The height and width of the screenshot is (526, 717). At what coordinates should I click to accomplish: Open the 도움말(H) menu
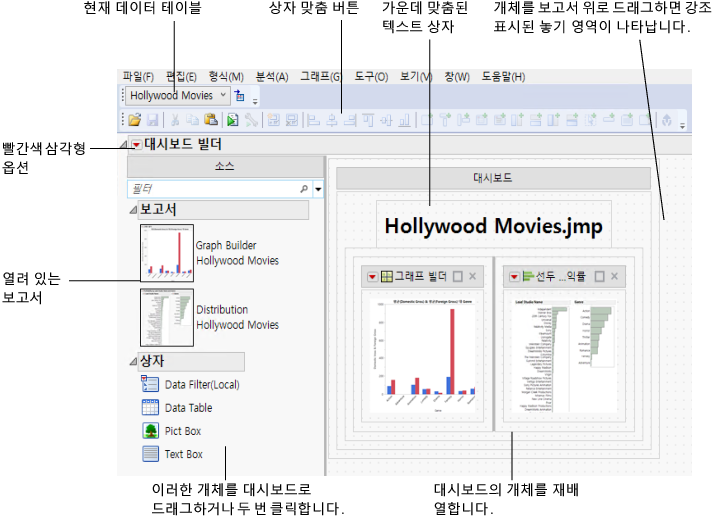tap(503, 76)
